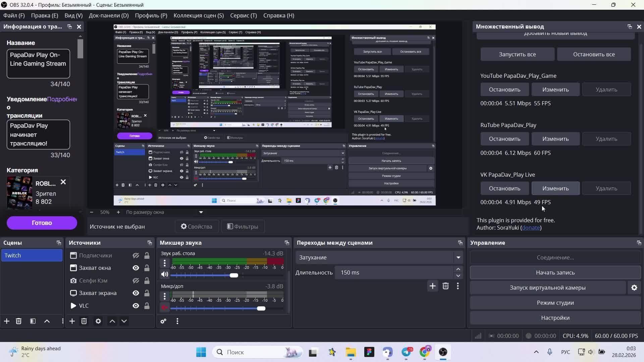Viewport: 644px width, 362px height.
Task: Hide the Захват окна source
Action: [x=136, y=268]
